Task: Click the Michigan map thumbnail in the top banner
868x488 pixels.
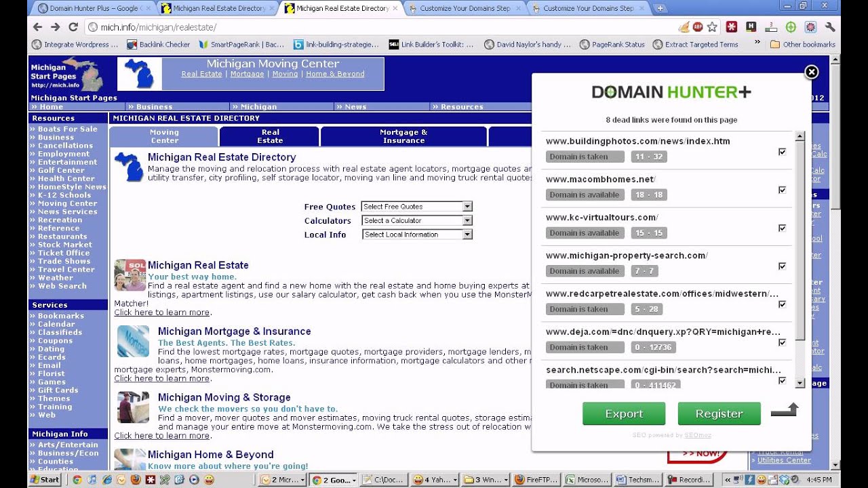Action: pyautogui.click(x=140, y=74)
